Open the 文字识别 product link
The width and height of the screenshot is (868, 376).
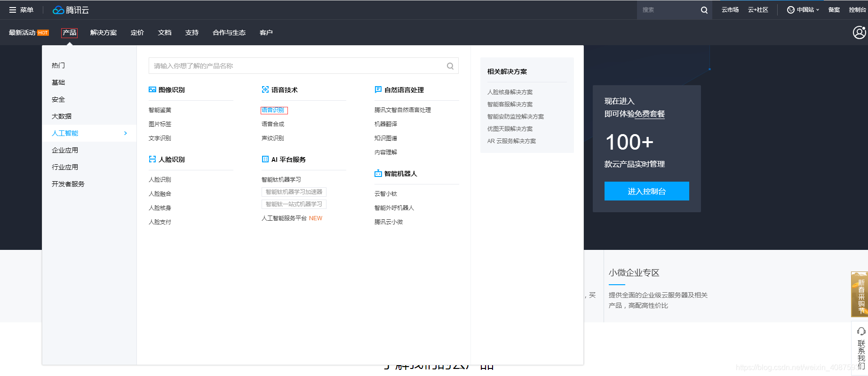[x=160, y=138]
